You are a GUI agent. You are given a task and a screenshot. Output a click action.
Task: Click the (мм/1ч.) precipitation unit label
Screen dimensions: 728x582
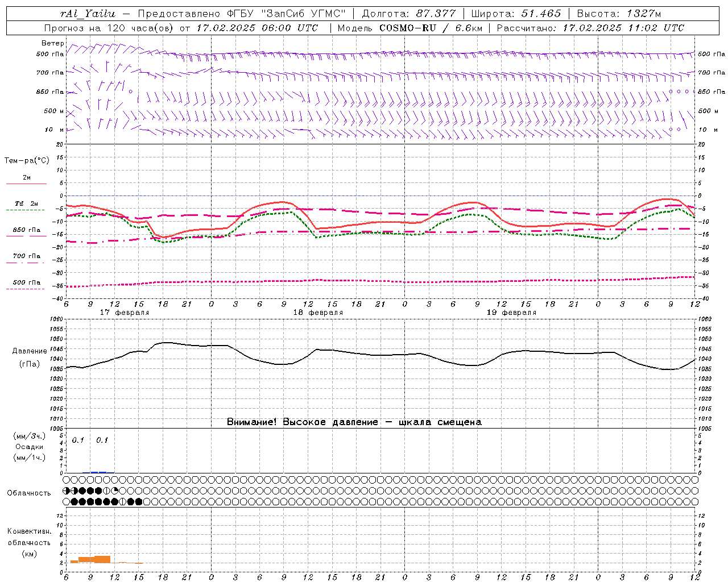(30, 458)
